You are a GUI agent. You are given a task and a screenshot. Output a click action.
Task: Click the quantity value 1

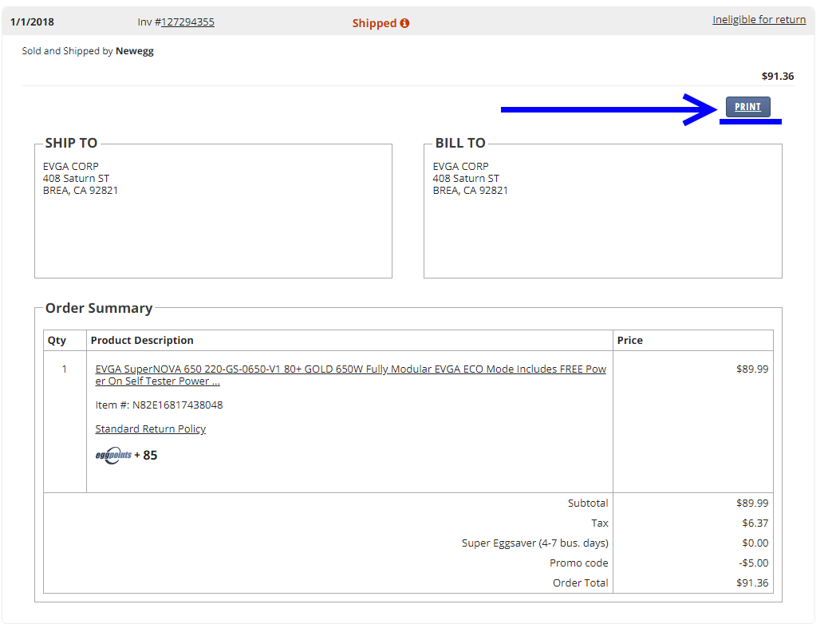pyautogui.click(x=65, y=369)
